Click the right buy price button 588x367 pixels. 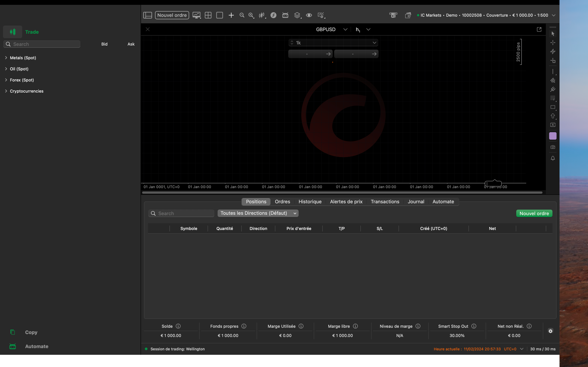356,54
